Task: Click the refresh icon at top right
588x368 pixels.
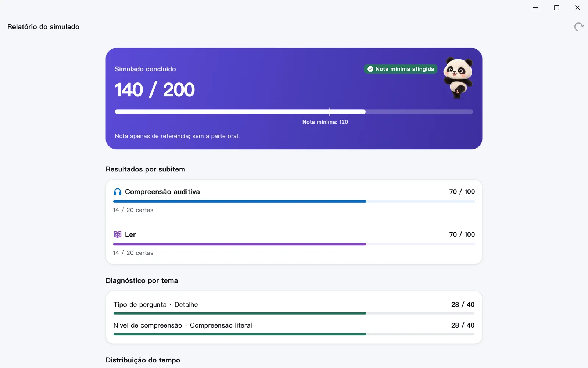Action: pos(579,26)
